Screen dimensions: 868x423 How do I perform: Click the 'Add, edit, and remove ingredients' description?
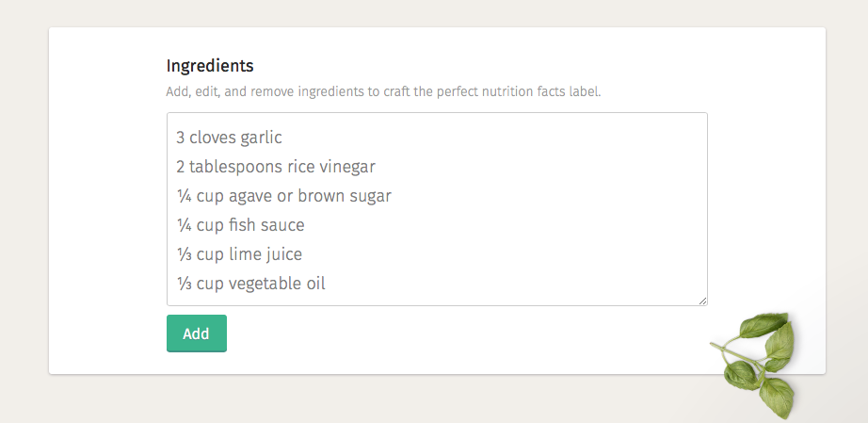(383, 91)
